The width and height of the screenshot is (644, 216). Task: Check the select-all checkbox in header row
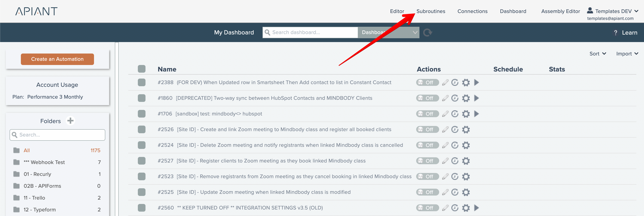click(x=141, y=69)
